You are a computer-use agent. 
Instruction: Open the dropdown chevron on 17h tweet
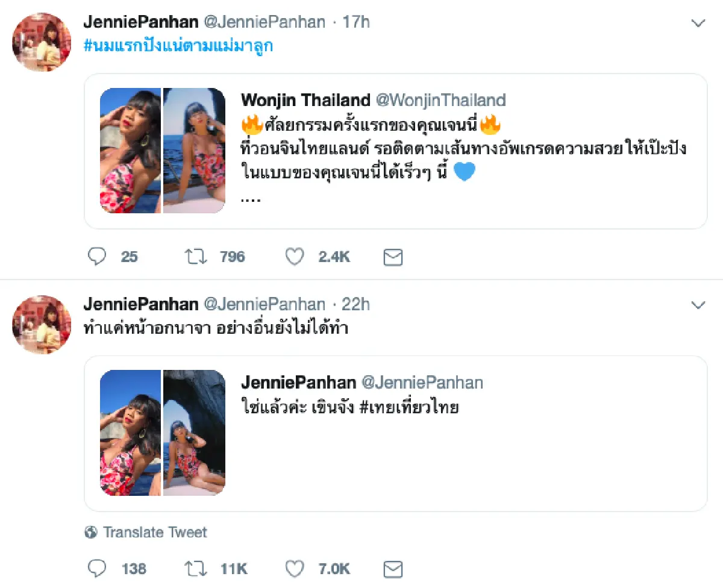point(698,23)
